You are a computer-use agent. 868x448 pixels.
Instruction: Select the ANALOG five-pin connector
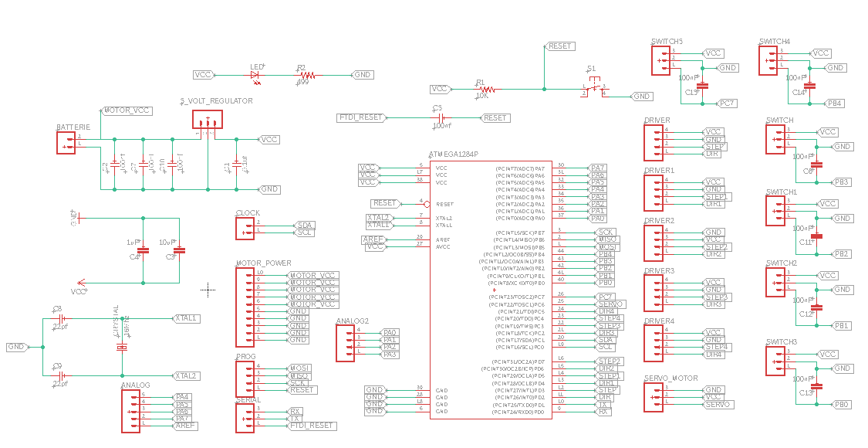click(130, 411)
